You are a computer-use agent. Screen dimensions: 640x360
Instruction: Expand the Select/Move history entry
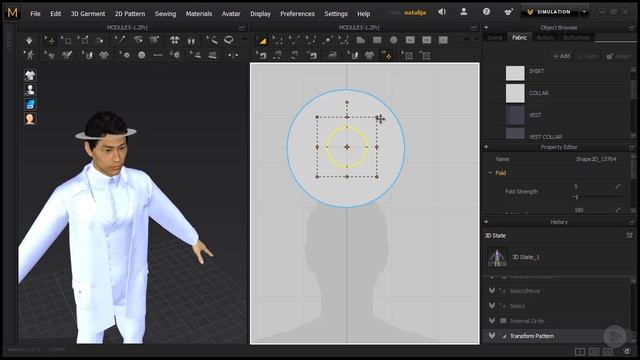492,291
